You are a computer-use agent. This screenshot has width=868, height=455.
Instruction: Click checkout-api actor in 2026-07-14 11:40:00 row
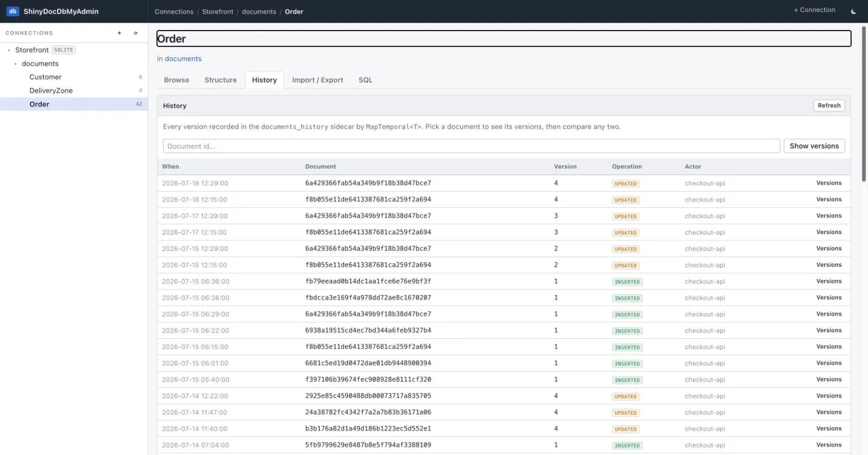click(x=705, y=429)
